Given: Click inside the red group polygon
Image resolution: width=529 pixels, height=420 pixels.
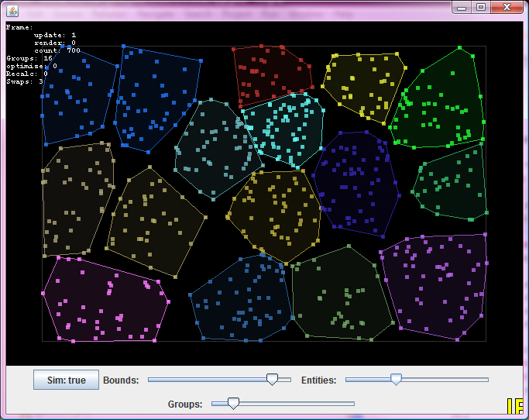Looking at the screenshot, I should [x=271, y=74].
